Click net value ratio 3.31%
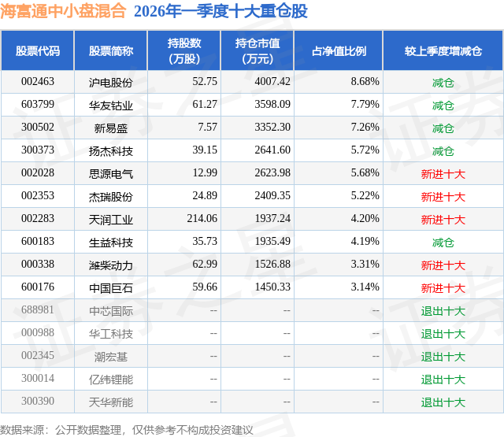 pyautogui.click(x=365, y=264)
